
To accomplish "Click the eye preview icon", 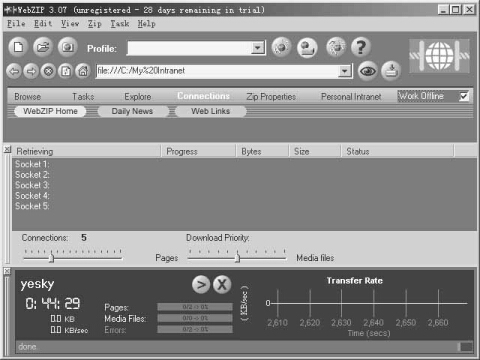I will [x=368, y=71].
